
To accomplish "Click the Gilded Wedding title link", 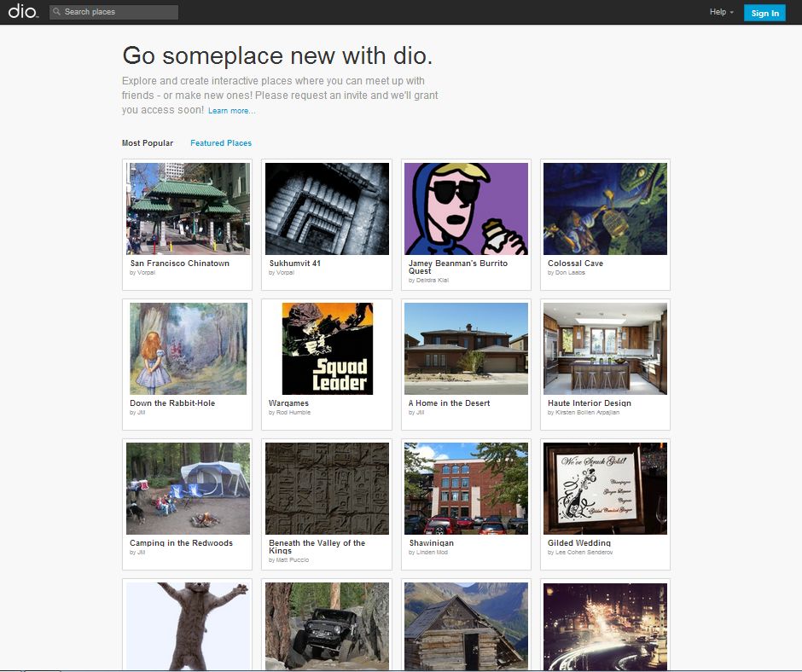I will click(x=579, y=543).
